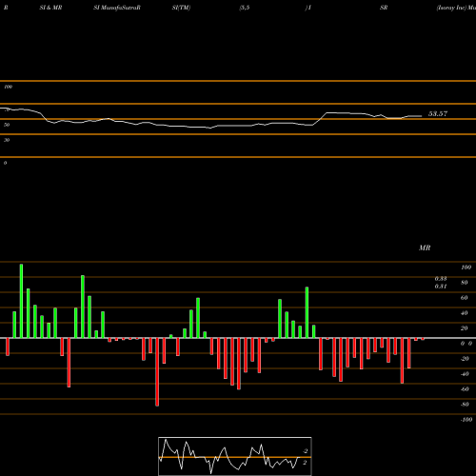Open the mini oscillator thumbnail chart at the bottom
This screenshot has width=476, height=476.
235,456
